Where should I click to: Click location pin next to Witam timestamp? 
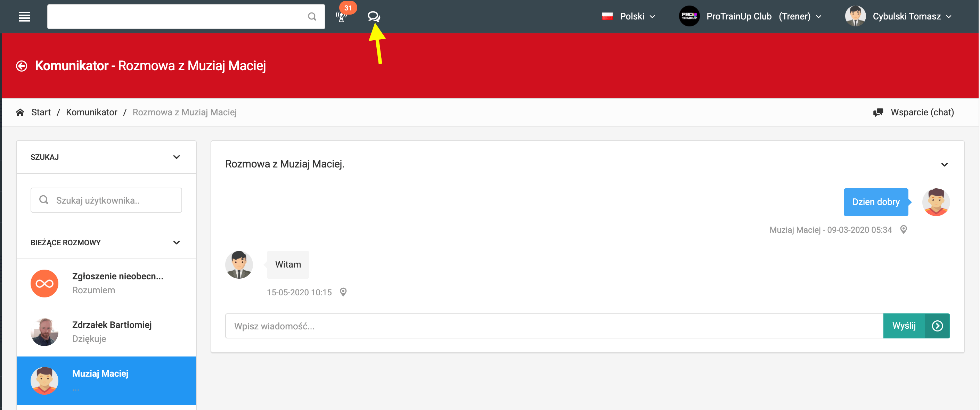tap(343, 292)
